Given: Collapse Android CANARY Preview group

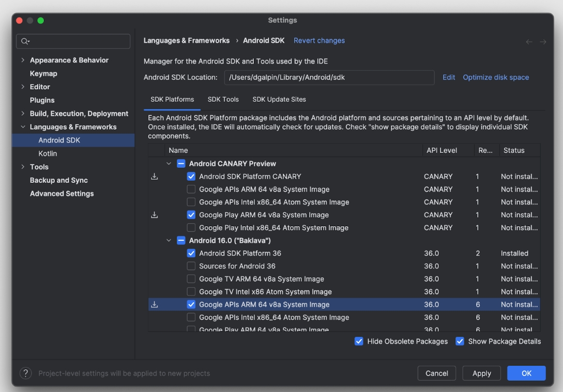Looking at the screenshot, I should click(x=169, y=164).
